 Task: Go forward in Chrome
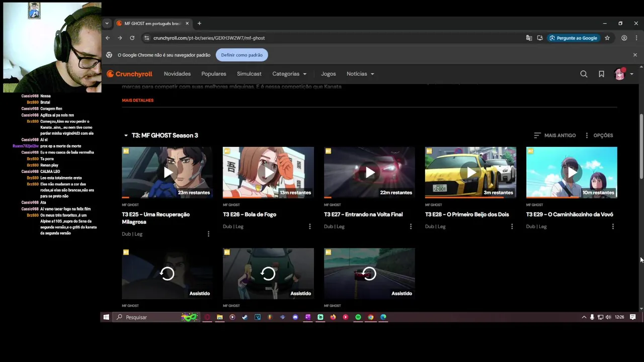coord(120,38)
